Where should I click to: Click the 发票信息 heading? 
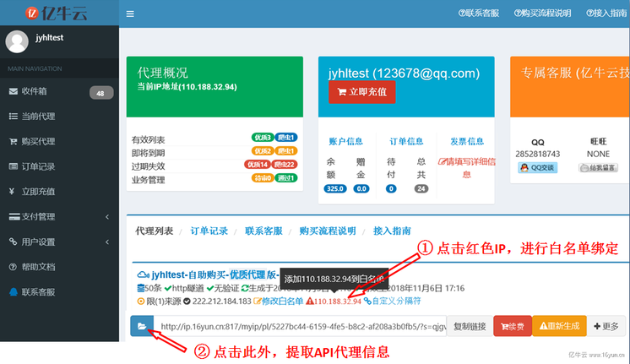pos(466,141)
